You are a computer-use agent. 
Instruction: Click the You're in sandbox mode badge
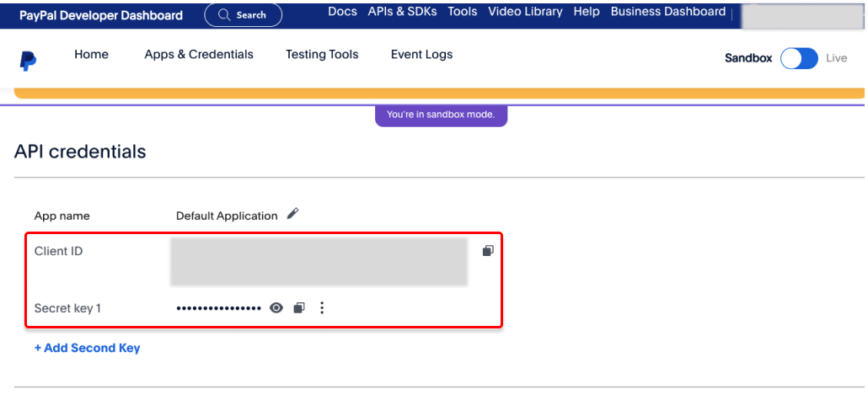pos(442,115)
